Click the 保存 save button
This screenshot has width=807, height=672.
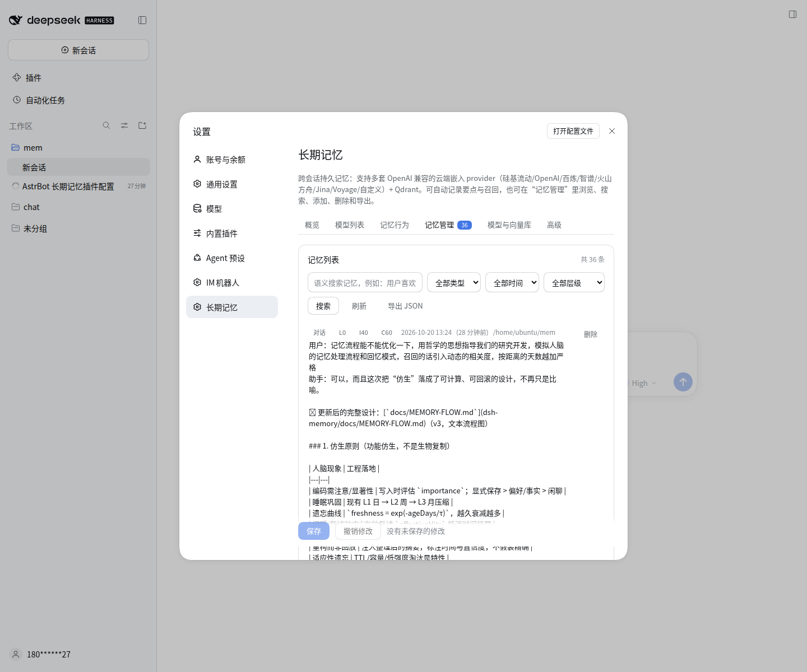[314, 531]
